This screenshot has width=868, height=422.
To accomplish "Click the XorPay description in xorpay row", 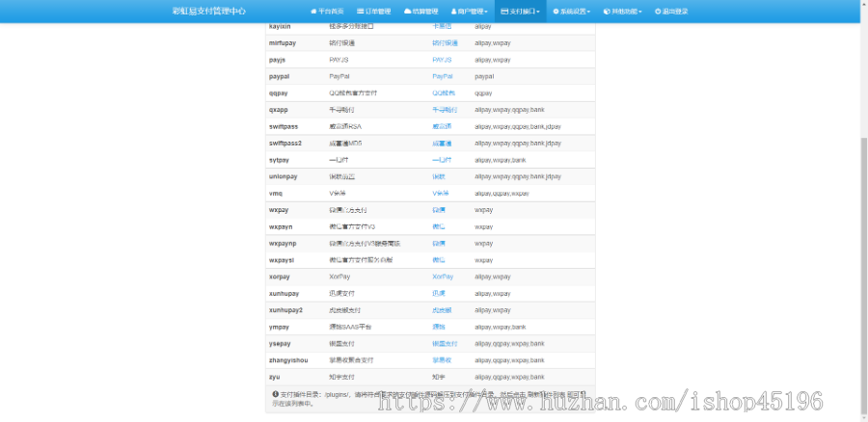I will click(339, 277).
